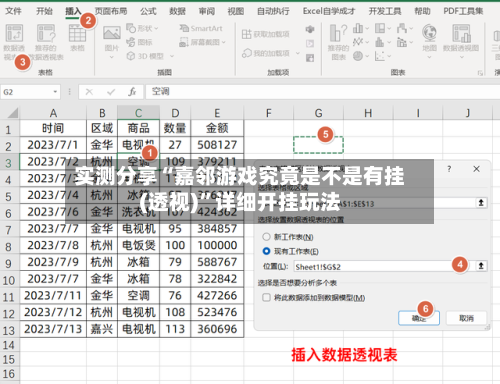
Task: Click the line chart icon in 图表 group
Action: tap(358, 42)
